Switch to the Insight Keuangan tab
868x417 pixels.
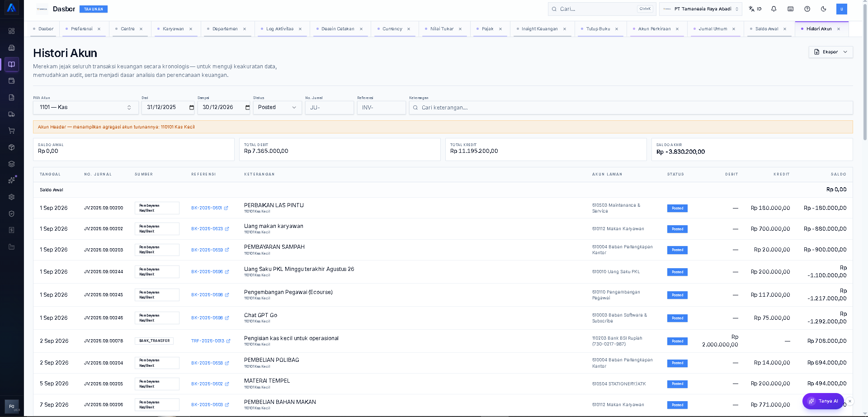coord(539,29)
